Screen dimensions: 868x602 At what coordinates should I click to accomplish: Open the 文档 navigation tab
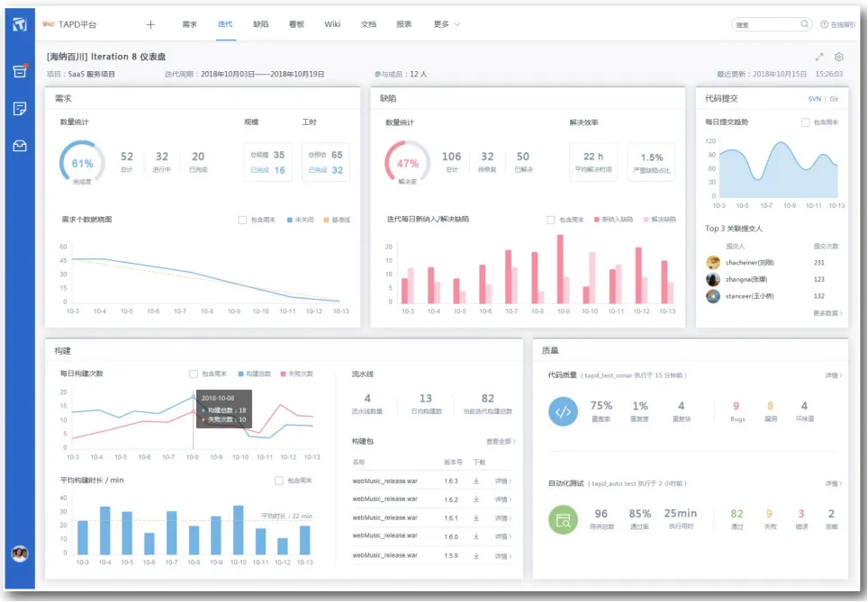(x=368, y=24)
